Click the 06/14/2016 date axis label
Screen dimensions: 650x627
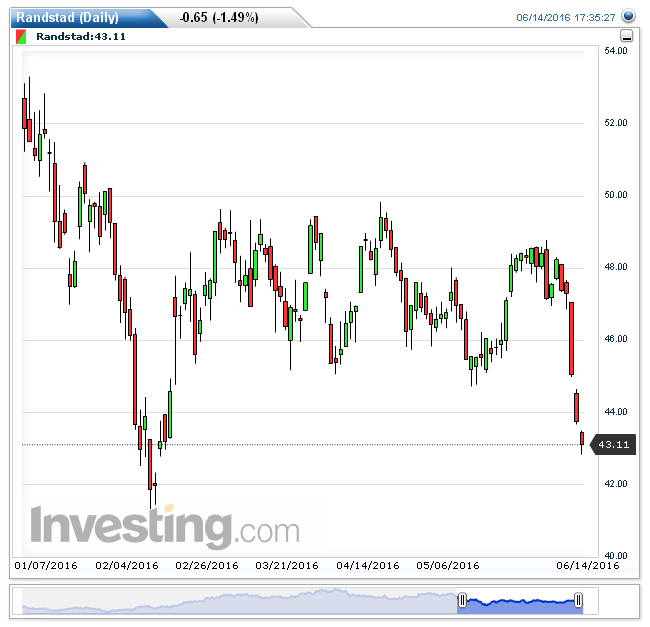pos(588,566)
